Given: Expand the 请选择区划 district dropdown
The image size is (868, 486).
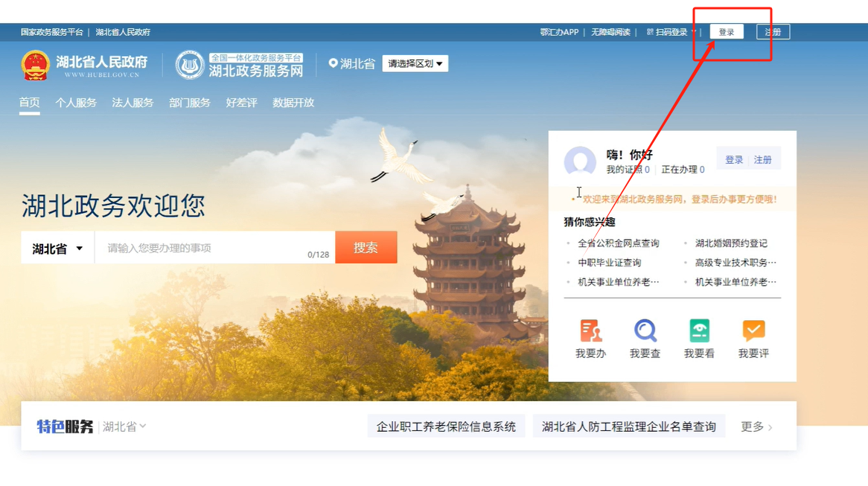Looking at the screenshot, I should point(415,63).
